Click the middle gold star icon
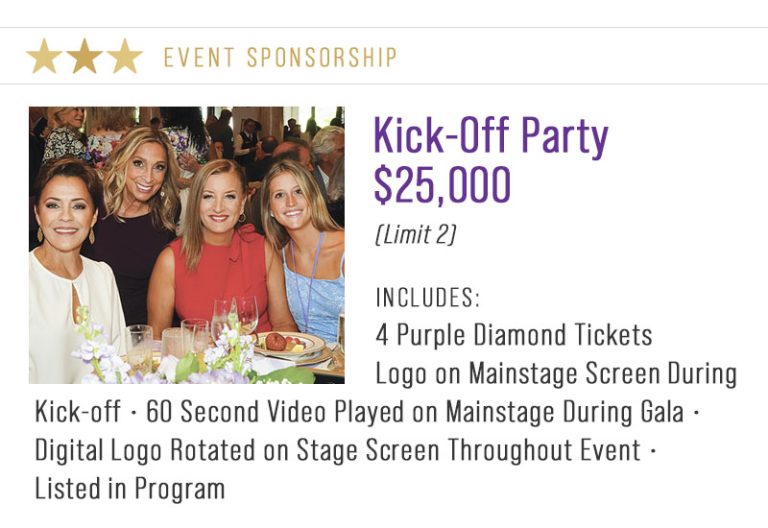768x528 pixels. (x=84, y=57)
